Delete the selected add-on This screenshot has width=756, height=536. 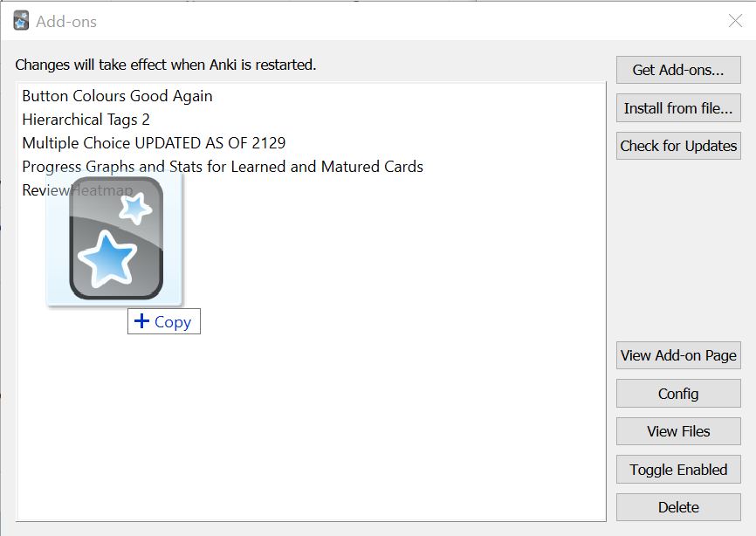click(x=678, y=507)
